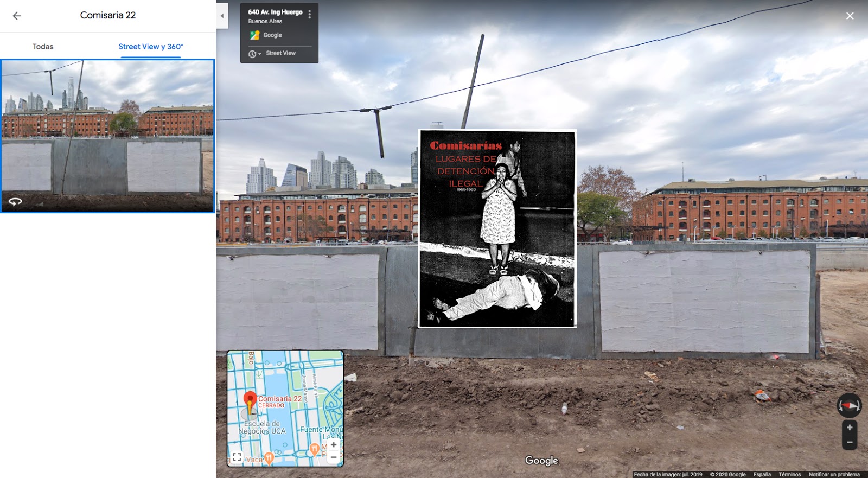Click the Google logo at bottom

pyautogui.click(x=541, y=461)
